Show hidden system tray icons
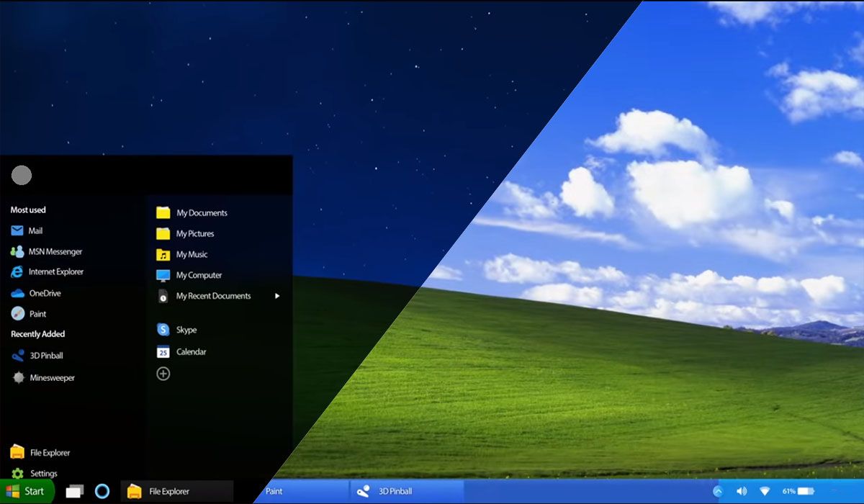The width and height of the screenshot is (864, 504). pyautogui.click(x=717, y=492)
